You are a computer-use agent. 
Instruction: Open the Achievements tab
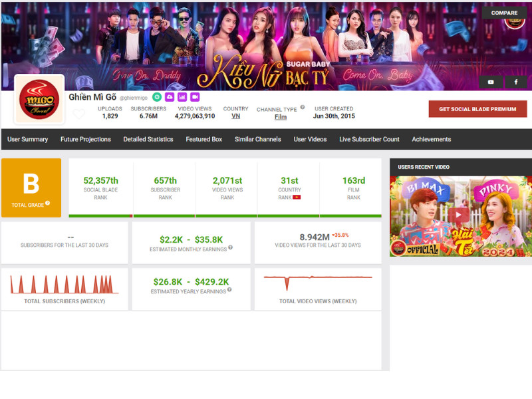431,139
